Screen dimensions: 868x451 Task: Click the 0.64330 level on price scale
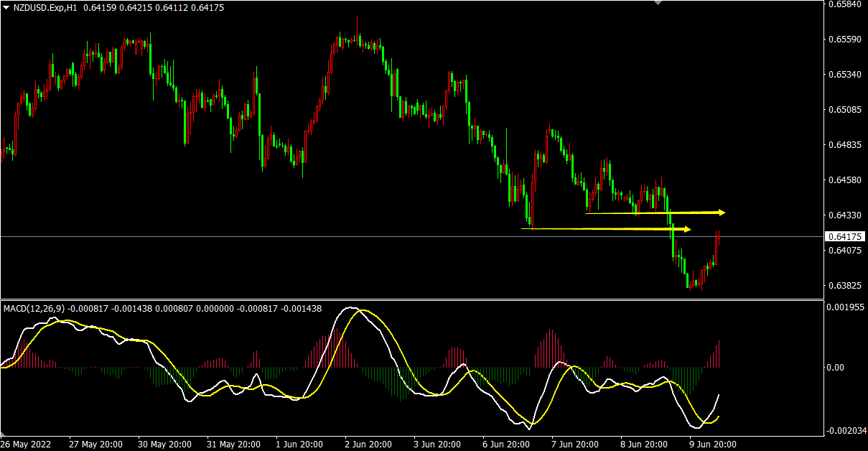(x=844, y=215)
